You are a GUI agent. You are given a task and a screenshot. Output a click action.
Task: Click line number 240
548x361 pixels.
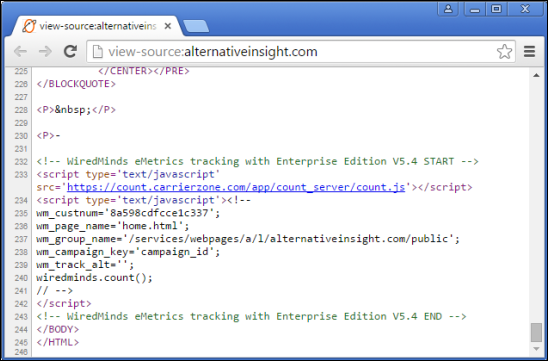21,278
